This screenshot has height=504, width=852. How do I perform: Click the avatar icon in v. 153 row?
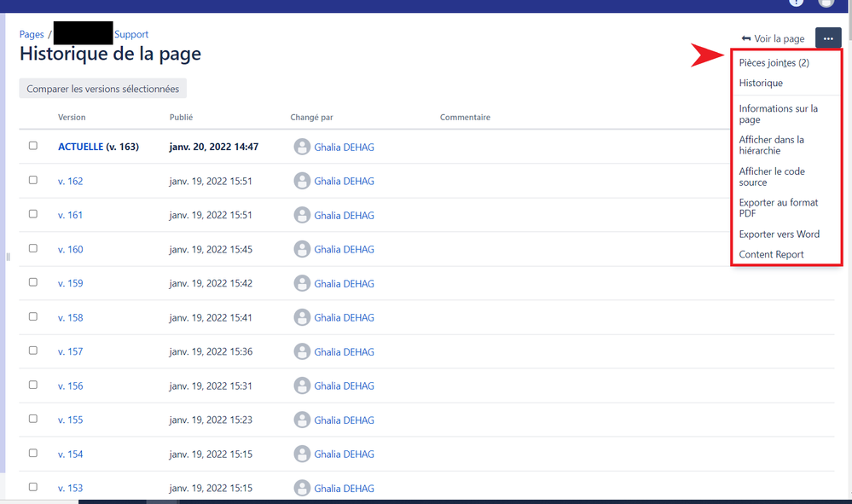302,489
